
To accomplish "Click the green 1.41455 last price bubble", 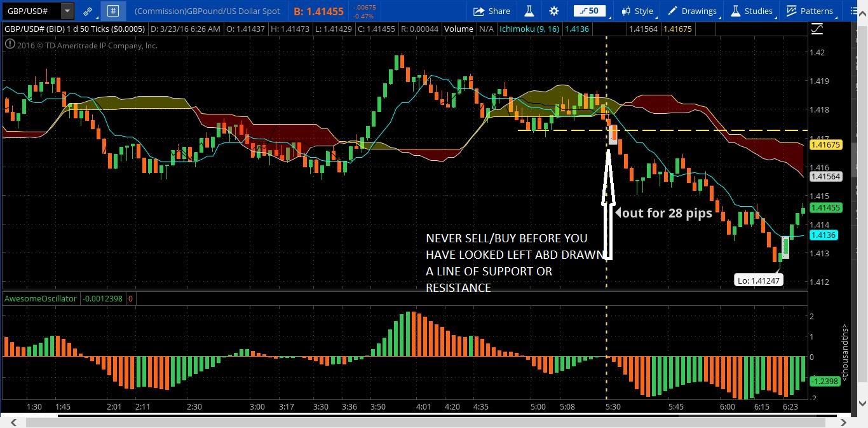I will [x=826, y=207].
